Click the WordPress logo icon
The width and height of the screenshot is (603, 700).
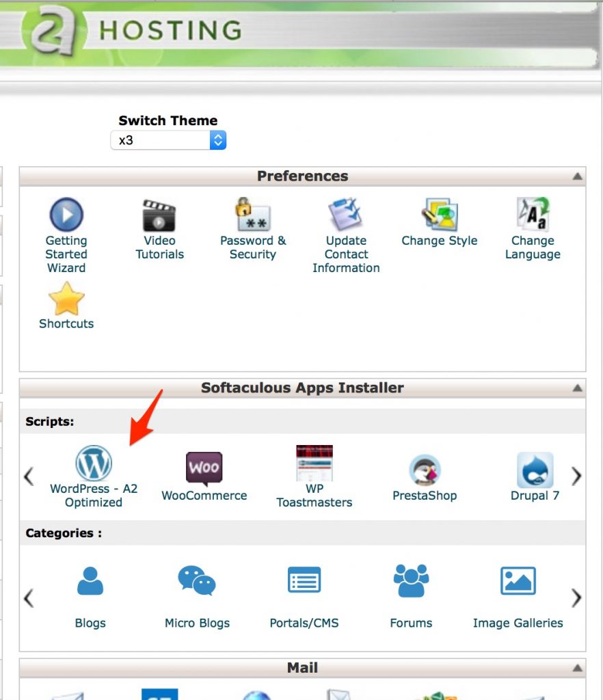click(93, 463)
